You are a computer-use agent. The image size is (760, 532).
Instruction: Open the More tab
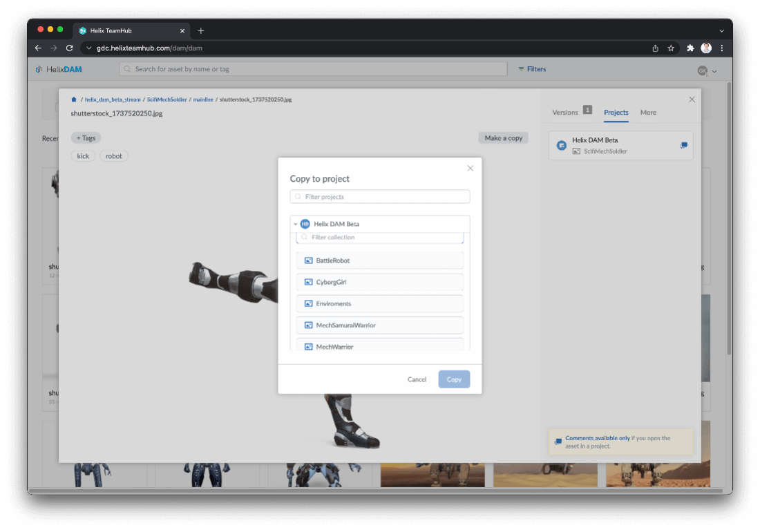click(648, 112)
